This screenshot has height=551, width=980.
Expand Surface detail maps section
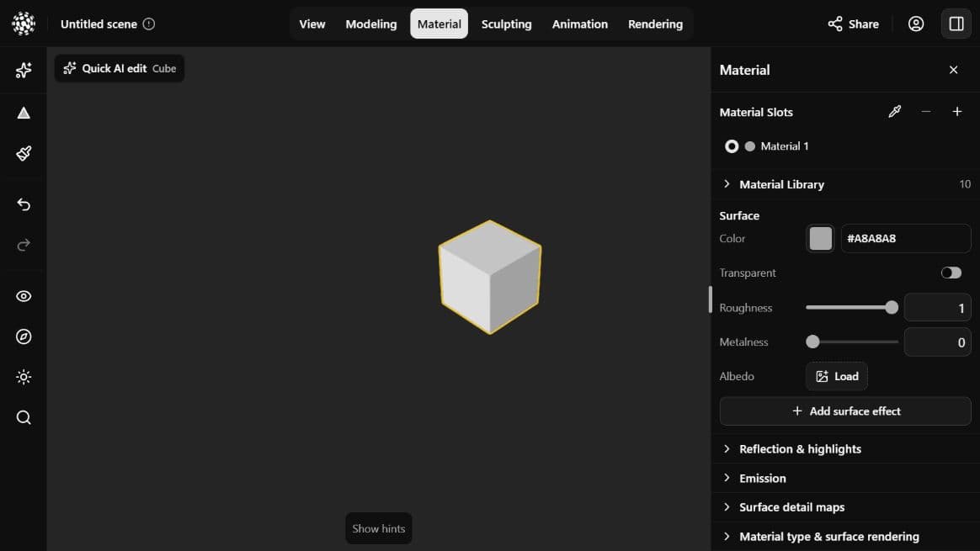coord(845,507)
